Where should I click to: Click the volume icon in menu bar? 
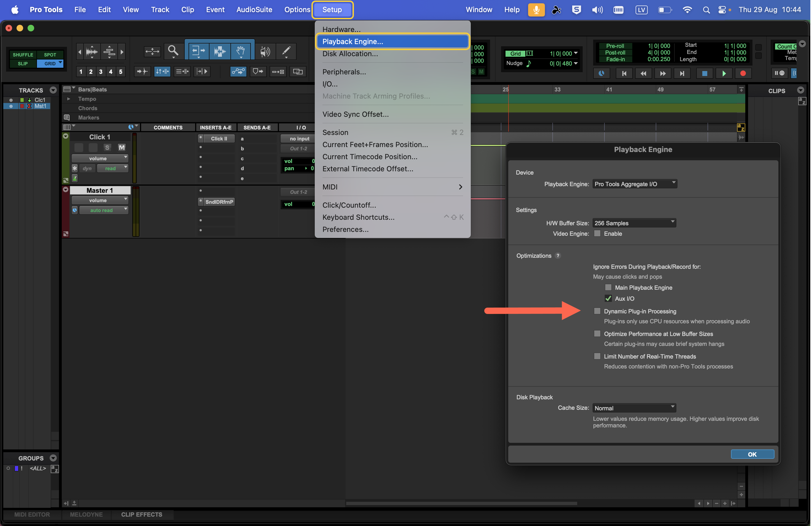click(597, 10)
